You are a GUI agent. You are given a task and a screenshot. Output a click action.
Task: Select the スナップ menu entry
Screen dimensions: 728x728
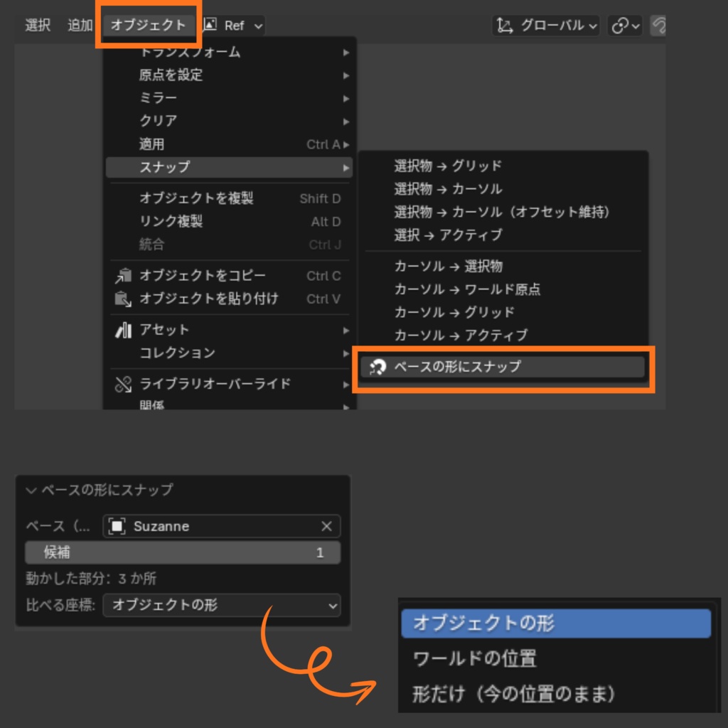230,167
